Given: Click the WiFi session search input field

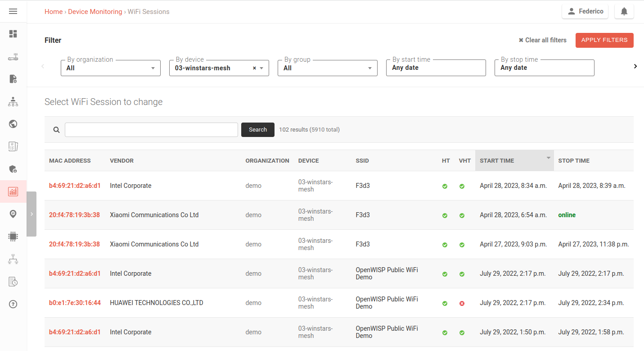Looking at the screenshot, I should click(x=151, y=130).
